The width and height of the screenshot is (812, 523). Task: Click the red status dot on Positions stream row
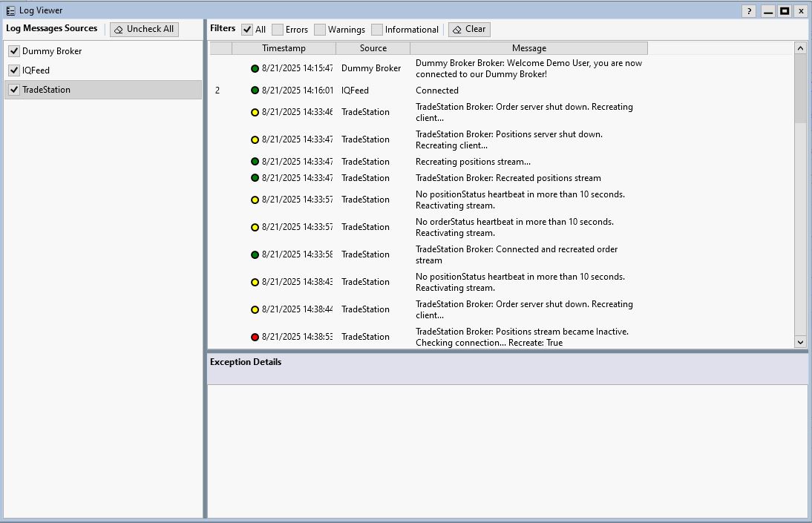click(255, 337)
